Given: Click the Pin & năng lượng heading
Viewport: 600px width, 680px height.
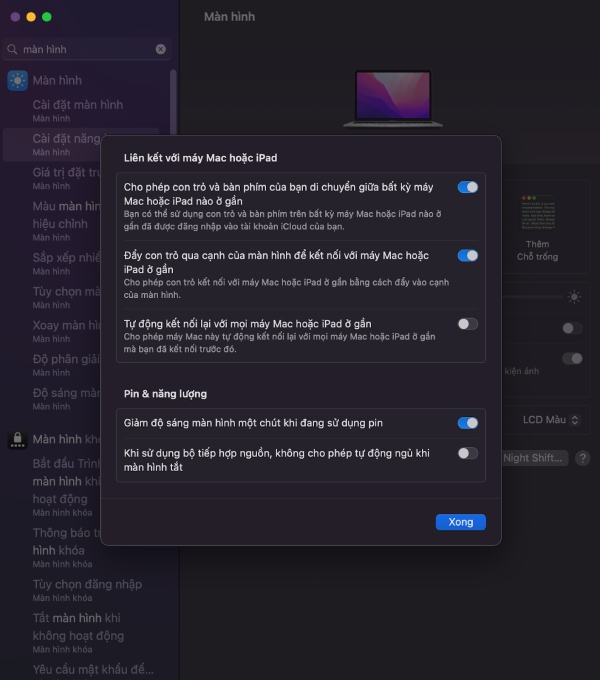Looking at the screenshot, I should [x=165, y=394].
